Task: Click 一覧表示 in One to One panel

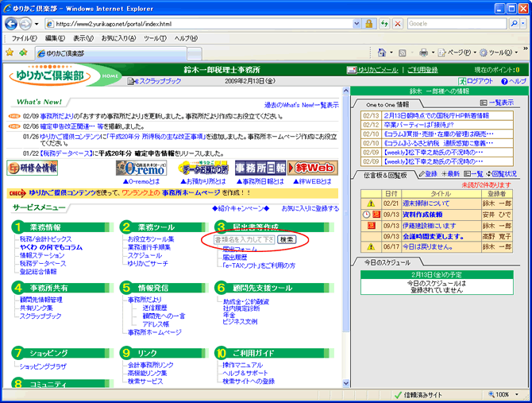Action: point(497,103)
